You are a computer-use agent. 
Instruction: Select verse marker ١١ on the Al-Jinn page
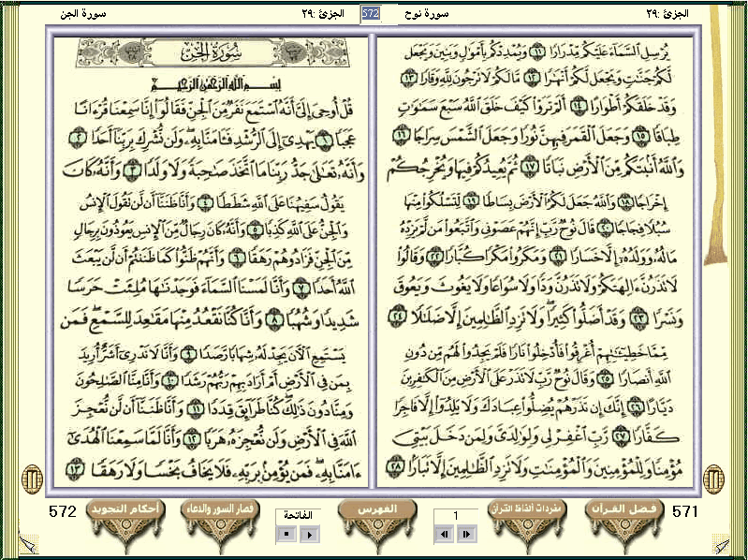pyautogui.click(x=195, y=410)
